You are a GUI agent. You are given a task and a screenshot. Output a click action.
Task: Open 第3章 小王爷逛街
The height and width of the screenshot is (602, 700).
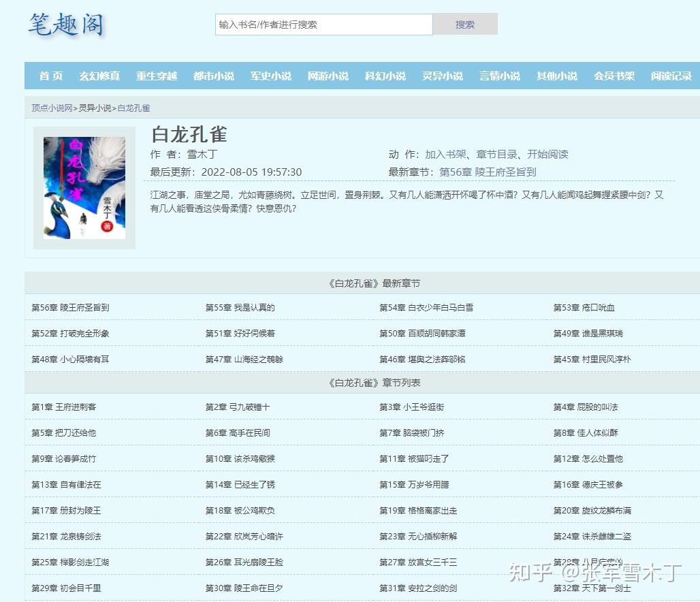pyautogui.click(x=411, y=407)
